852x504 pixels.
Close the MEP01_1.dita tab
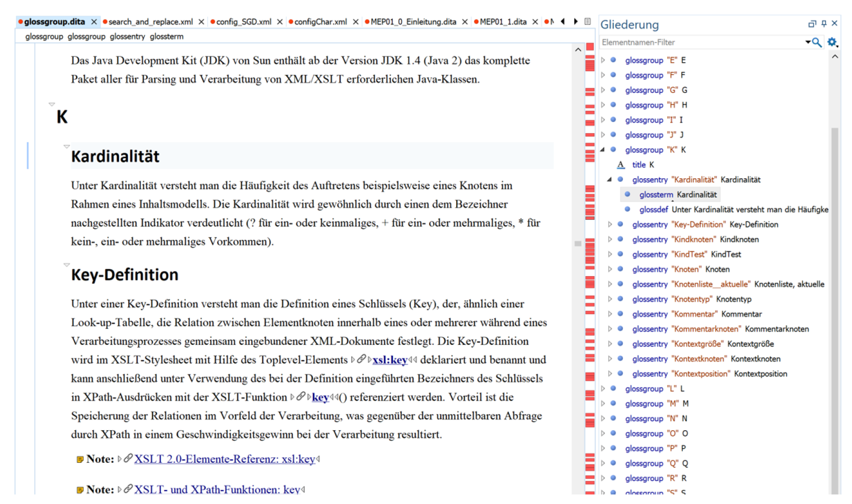coord(535,22)
